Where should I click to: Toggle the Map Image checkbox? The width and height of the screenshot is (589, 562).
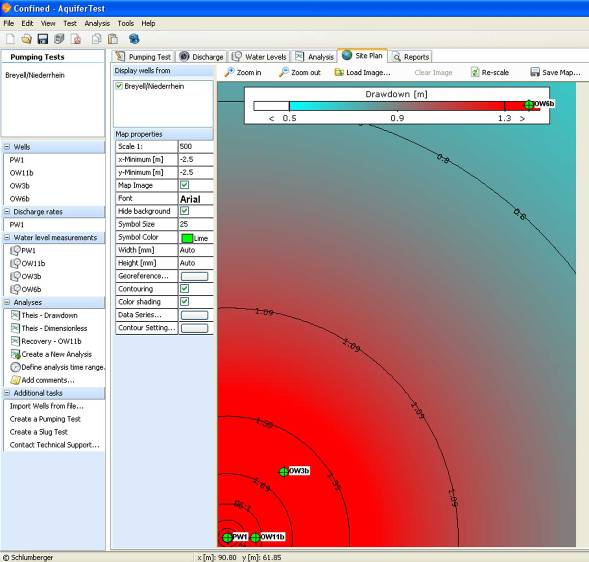click(184, 185)
